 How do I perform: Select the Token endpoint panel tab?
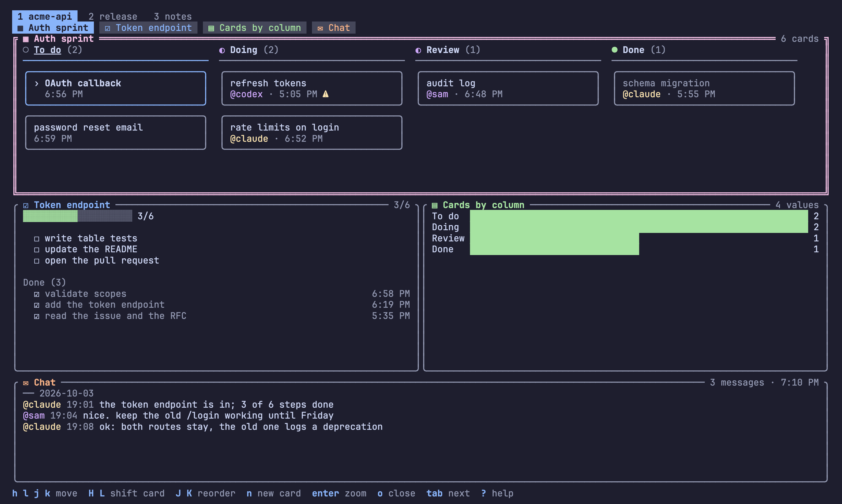(148, 28)
